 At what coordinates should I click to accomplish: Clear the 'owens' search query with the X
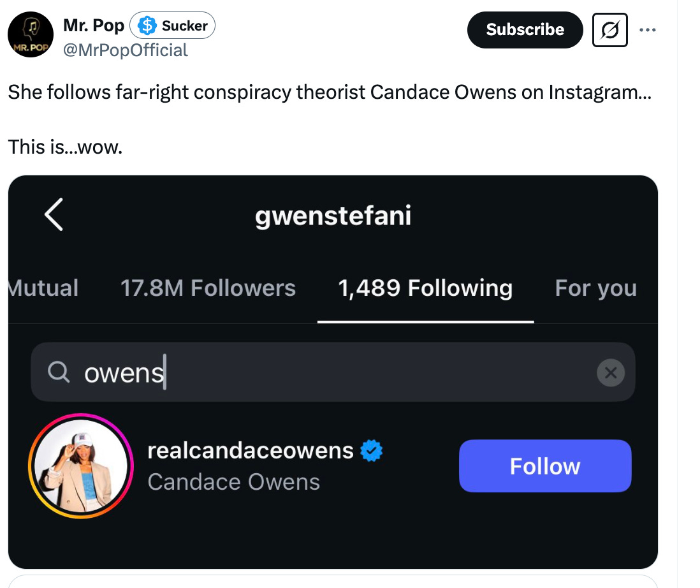tap(610, 372)
